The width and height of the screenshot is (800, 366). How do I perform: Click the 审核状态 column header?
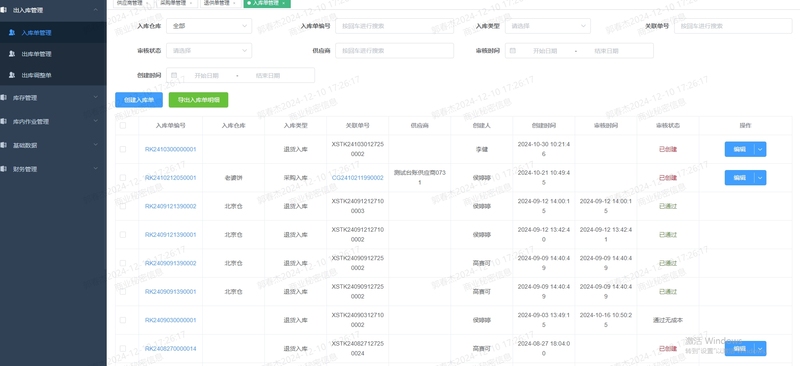coord(668,125)
